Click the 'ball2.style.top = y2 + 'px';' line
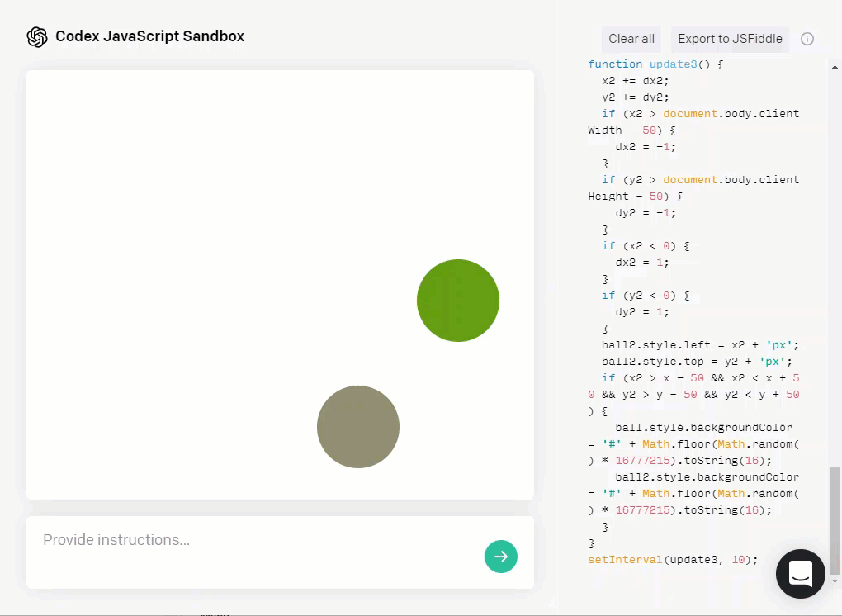This screenshot has height=616, width=842. click(x=697, y=362)
